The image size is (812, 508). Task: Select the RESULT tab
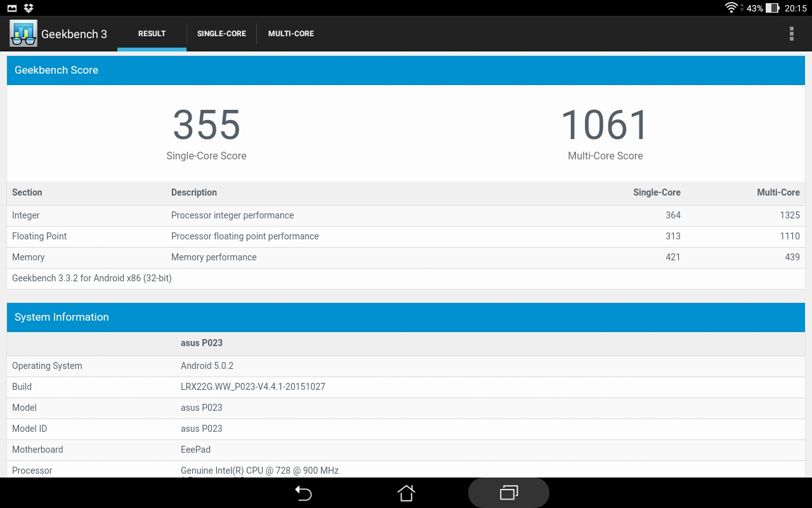(x=152, y=34)
